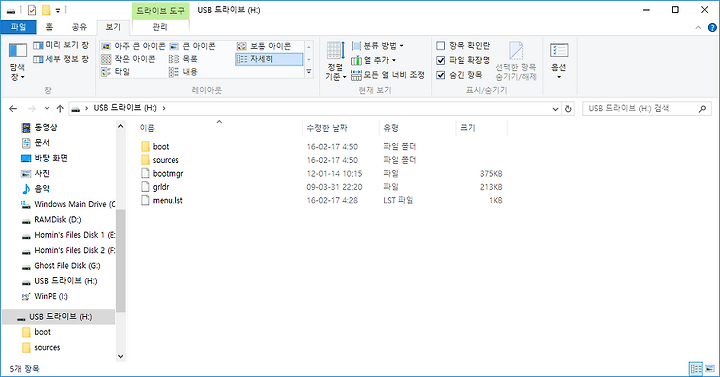Viewport: 720px width, 377px height.
Task: Choose 보통 아이콘 layout
Action: click(x=264, y=46)
